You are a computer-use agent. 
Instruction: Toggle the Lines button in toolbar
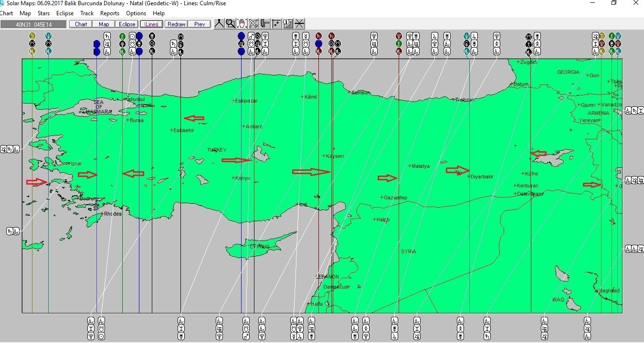(151, 24)
